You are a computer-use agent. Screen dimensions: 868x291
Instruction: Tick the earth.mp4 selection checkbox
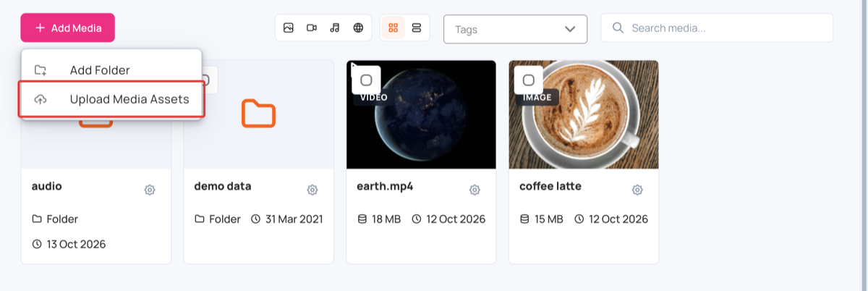coord(366,80)
